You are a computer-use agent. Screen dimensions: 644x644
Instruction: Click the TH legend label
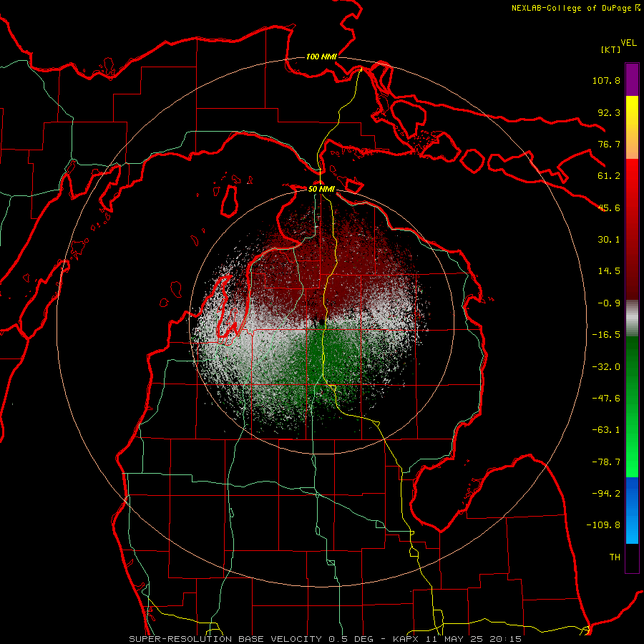[615, 557]
